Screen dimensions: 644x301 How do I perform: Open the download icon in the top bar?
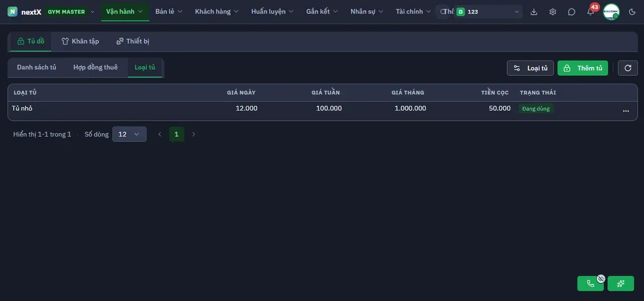(x=534, y=12)
